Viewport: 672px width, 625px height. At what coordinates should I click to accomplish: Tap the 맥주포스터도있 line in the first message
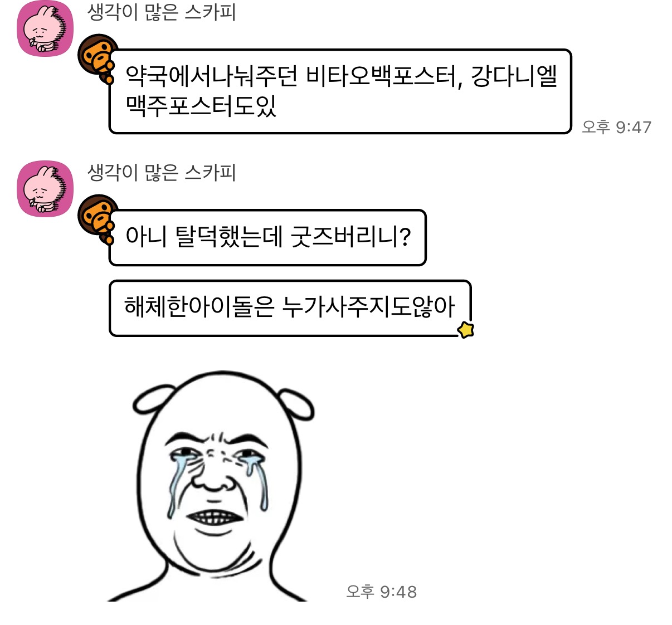pyautogui.click(x=201, y=106)
